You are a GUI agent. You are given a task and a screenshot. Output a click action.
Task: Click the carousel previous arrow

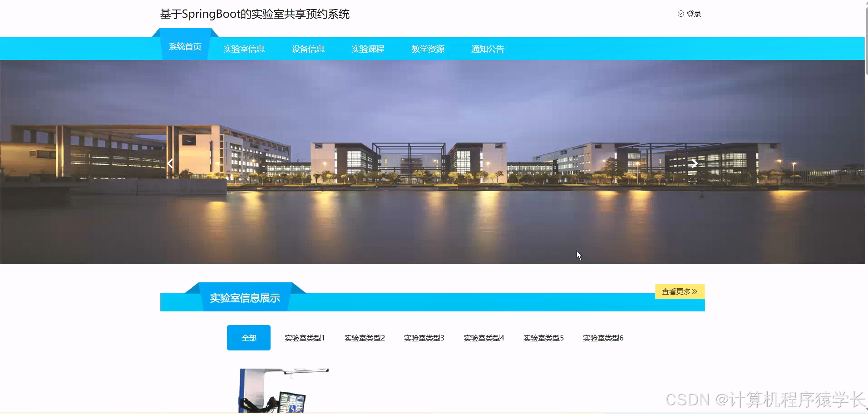[170, 163]
